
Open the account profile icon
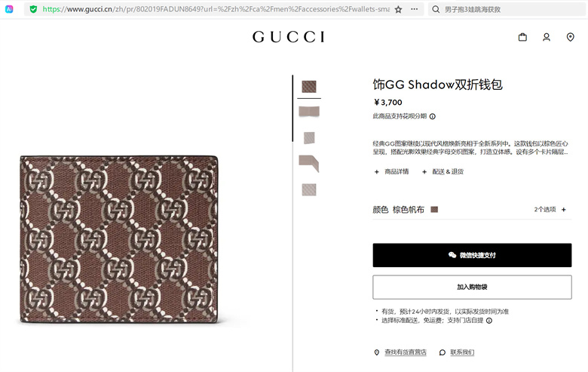[547, 37]
